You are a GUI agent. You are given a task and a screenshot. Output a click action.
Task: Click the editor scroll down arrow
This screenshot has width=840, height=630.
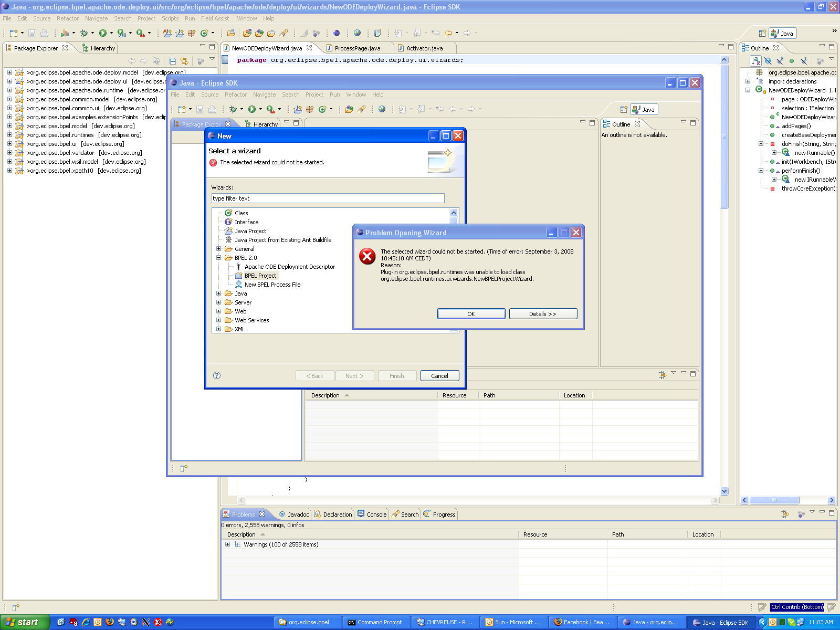pyautogui.click(x=724, y=491)
